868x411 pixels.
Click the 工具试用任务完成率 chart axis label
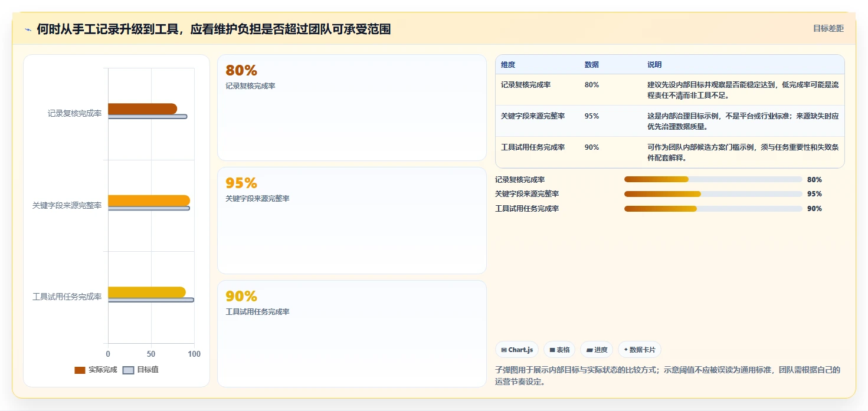click(67, 297)
